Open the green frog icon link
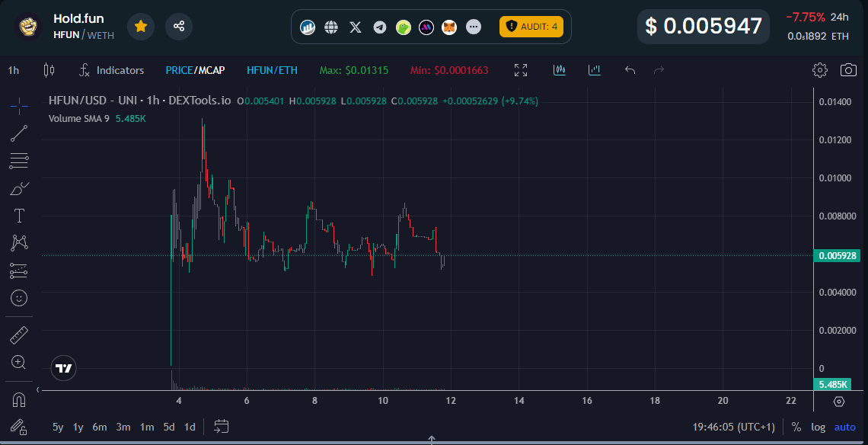This screenshot has height=445, width=868. click(404, 27)
